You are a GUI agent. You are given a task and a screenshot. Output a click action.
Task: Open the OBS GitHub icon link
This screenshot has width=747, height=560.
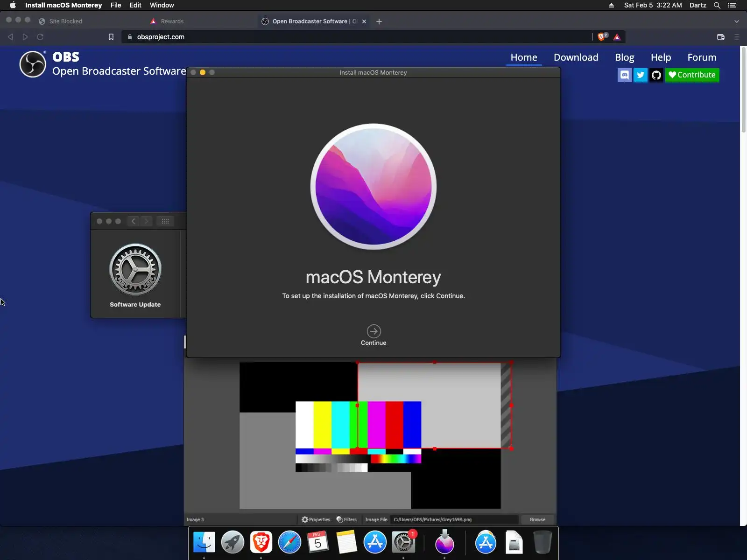point(656,75)
